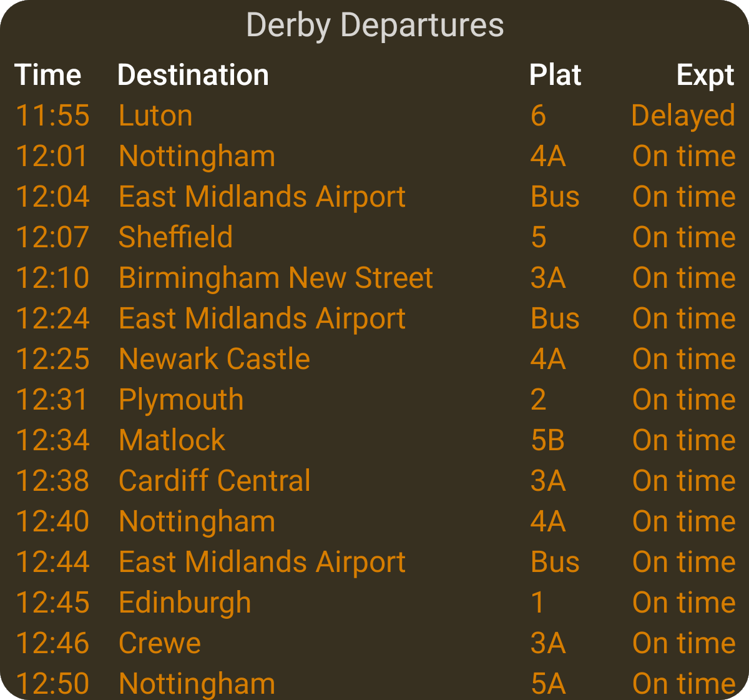Image resolution: width=749 pixels, height=700 pixels.
Task: Open the 12:01 Nottingham service
Action: pyautogui.click(x=197, y=157)
